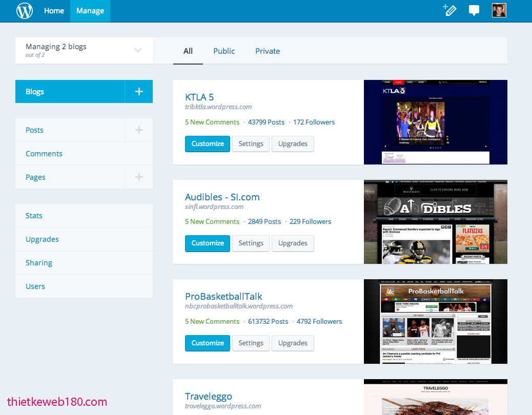
Task: Click the KTLA 5 site preview thumbnail
Action: (435, 122)
